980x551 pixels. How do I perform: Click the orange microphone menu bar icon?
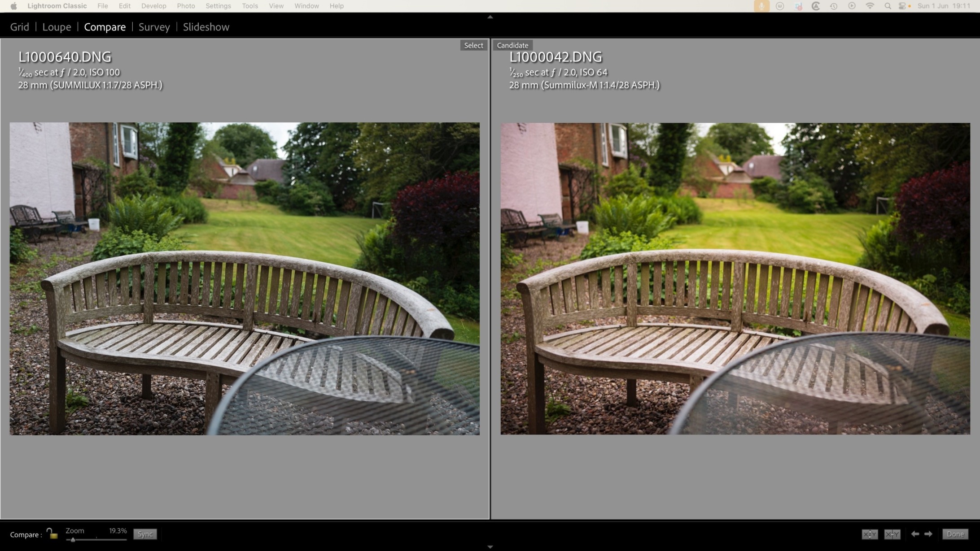[761, 6]
